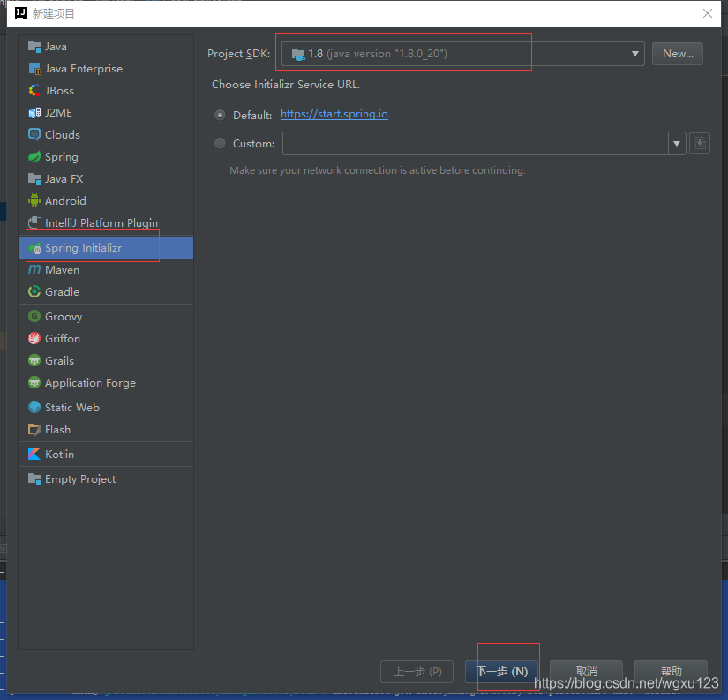Select the Default service URL radio button
The image size is (728, 700).
(x=220, y=116)
